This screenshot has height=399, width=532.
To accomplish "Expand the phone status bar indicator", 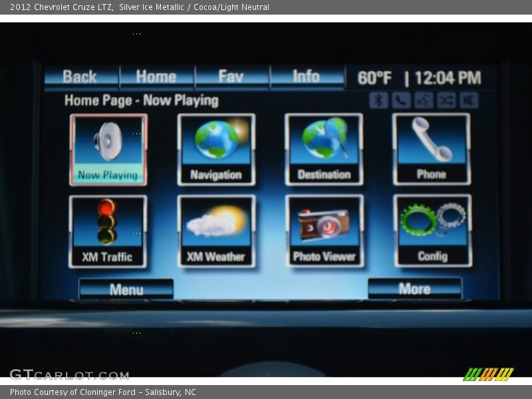I will (x=399, y=100).
